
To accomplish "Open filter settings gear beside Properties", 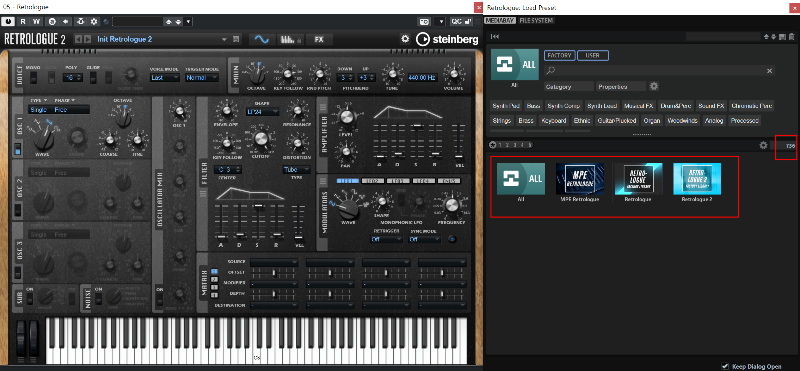I will [654, 86].
